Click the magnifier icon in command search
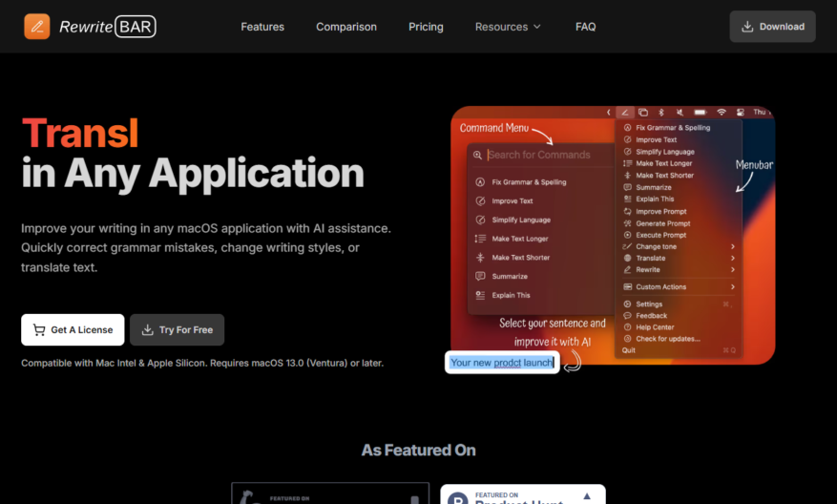This screenshot has width=837, height=504. tap(477, 155)
